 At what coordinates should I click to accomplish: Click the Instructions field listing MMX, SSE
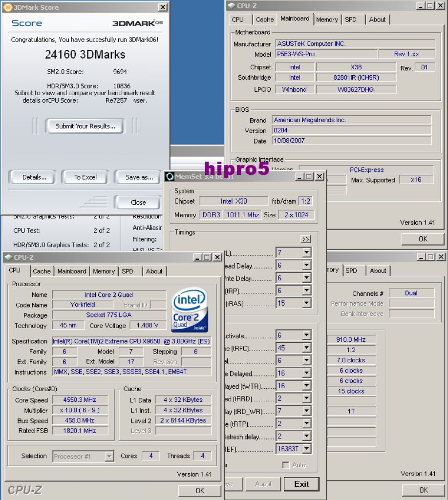131,372
